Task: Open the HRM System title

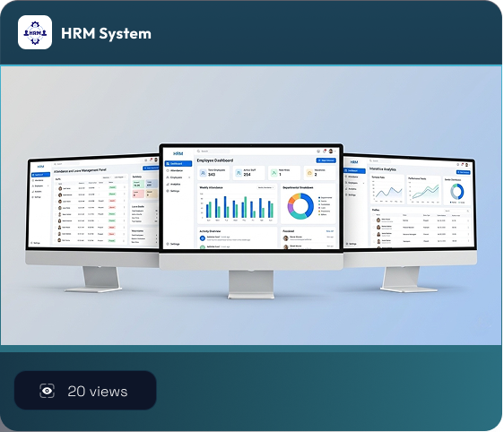Action: 106,33
